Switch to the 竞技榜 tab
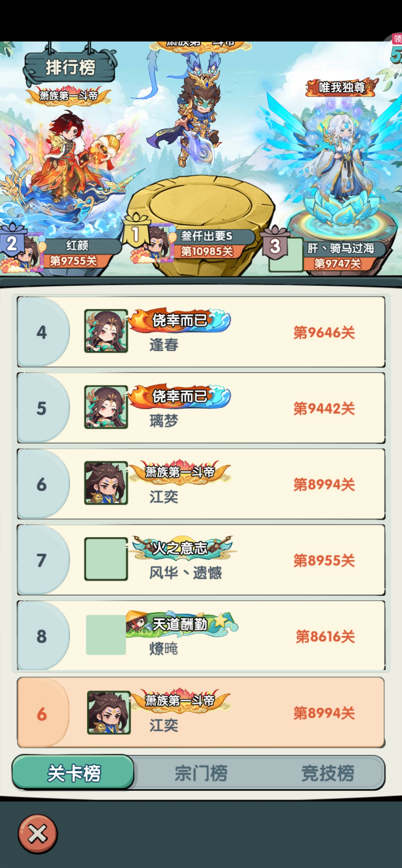The width and height of the screenshot is (402, 868). pyautogui.click(x=327, y=773)
